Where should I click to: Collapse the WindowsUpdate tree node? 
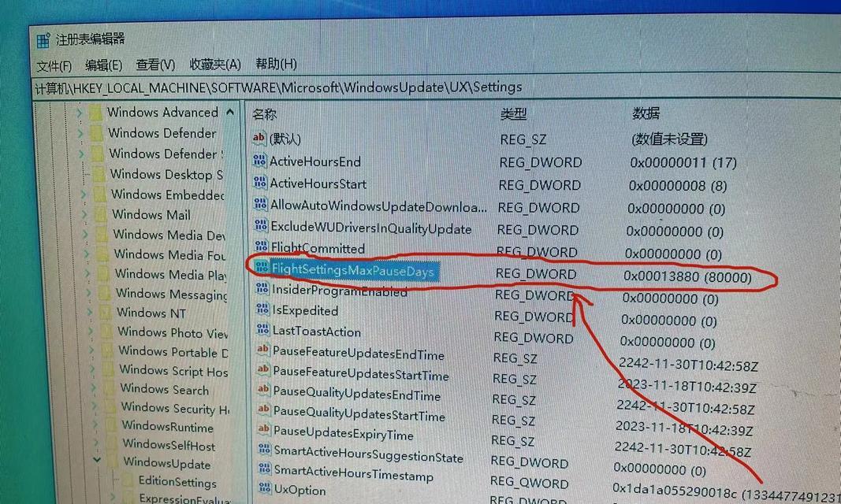97,460
